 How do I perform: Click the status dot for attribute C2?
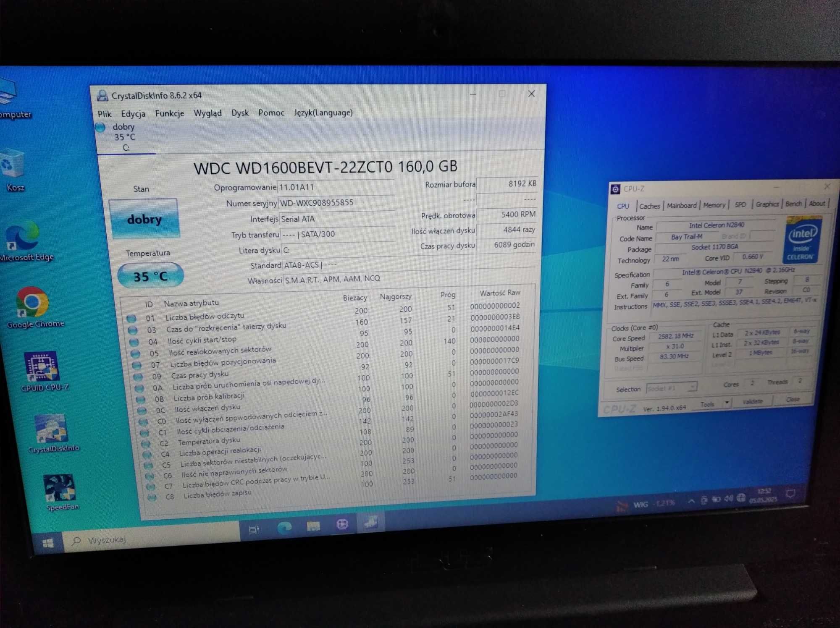145,443
